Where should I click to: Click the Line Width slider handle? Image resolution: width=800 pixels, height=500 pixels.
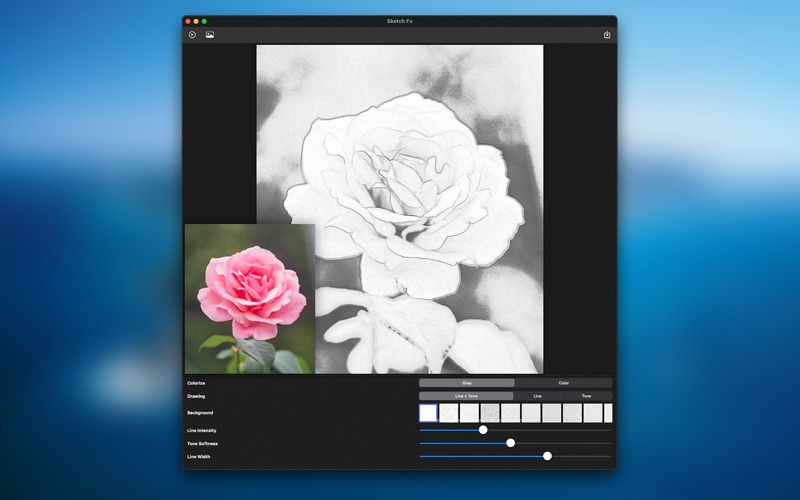[x=547, y=456]
